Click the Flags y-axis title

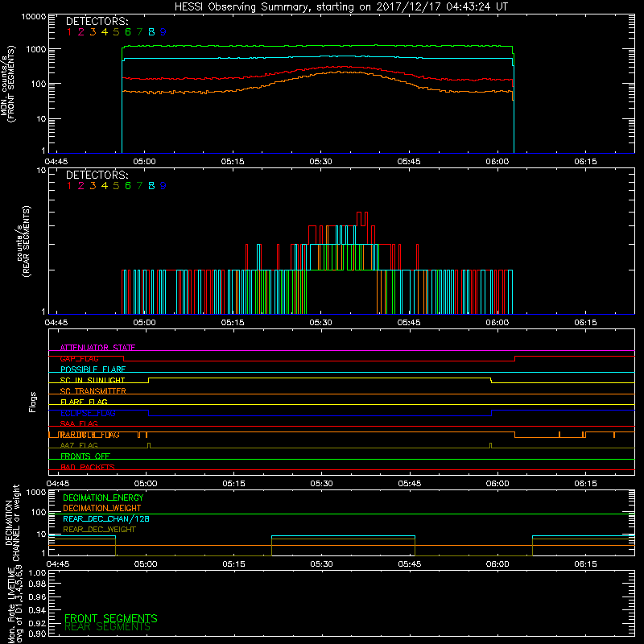click(32, 402)
